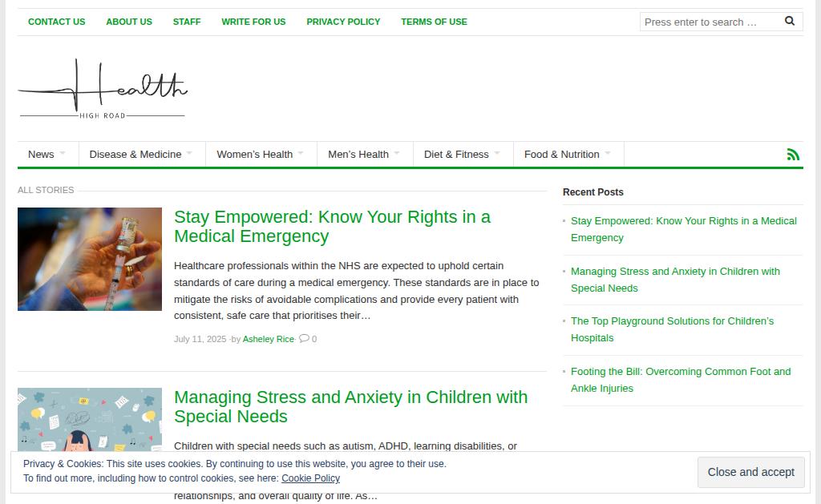This screenshot has width=821, height=504.
Task: Open the News menu item
Action: [x=41, y=155]
